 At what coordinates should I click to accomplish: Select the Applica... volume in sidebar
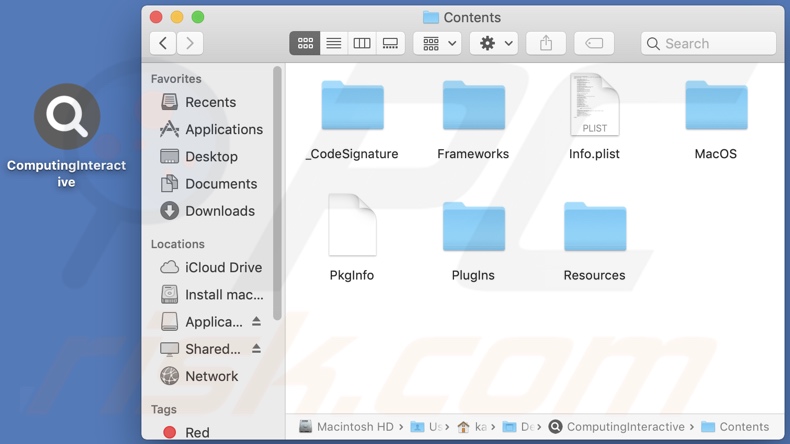pos(202,322)
